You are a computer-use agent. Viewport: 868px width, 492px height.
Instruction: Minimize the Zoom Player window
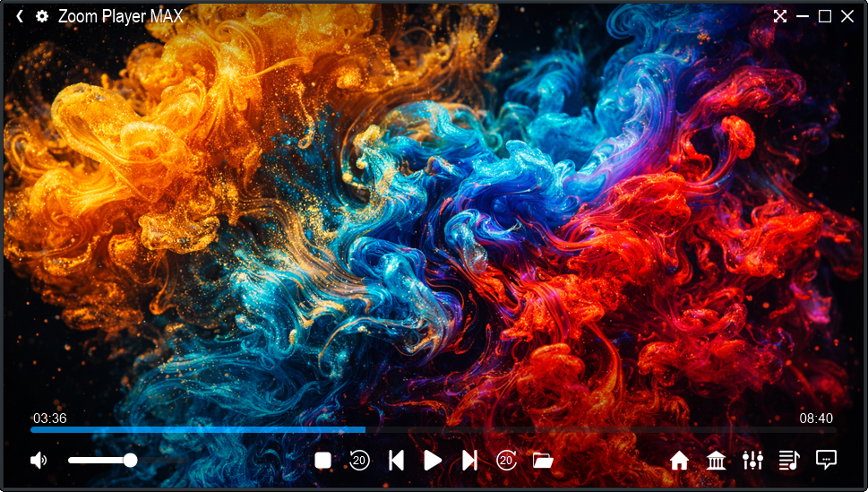pos(803,17)
